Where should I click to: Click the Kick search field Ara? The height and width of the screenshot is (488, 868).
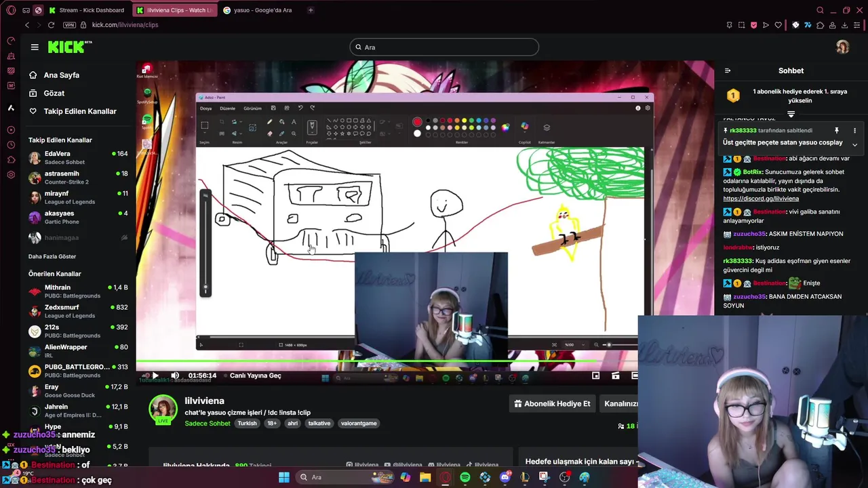[444, 47]
